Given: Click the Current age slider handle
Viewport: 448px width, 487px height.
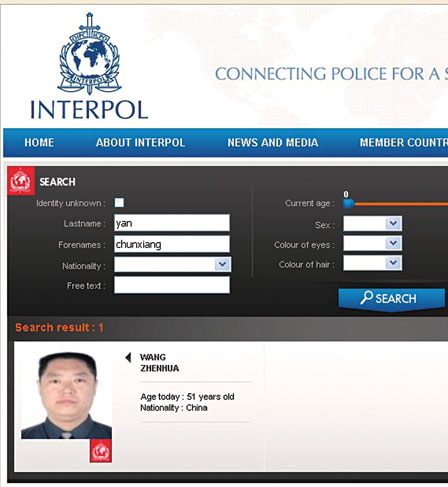Looking at the screenshot, I should tap(349, 203).
